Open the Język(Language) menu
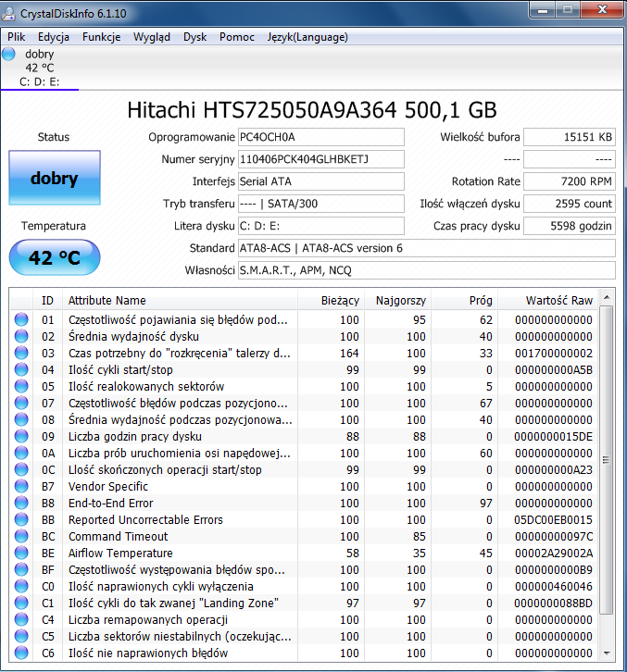The image size is (627, 672). 307,37
